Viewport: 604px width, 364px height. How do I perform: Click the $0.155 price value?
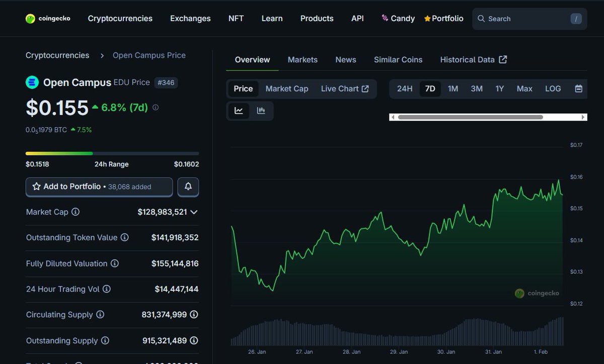click(x=57, y=108)
